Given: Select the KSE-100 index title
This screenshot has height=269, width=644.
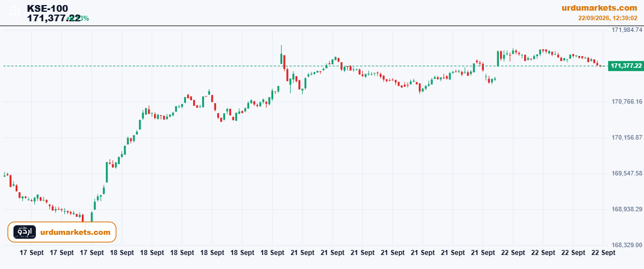Looking at the screenshot, I should tap(48, 8).
